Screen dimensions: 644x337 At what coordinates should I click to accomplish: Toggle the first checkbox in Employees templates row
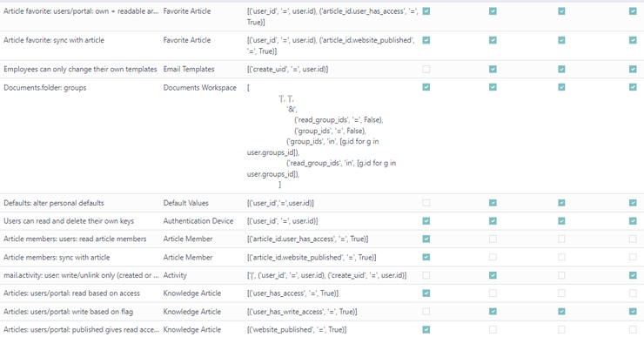click(x=426, y=69)
